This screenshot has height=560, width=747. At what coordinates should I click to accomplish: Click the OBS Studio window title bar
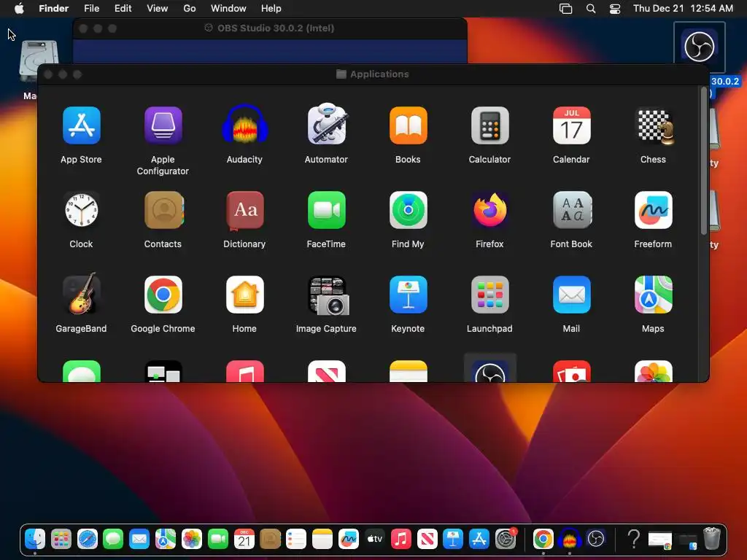270,28
